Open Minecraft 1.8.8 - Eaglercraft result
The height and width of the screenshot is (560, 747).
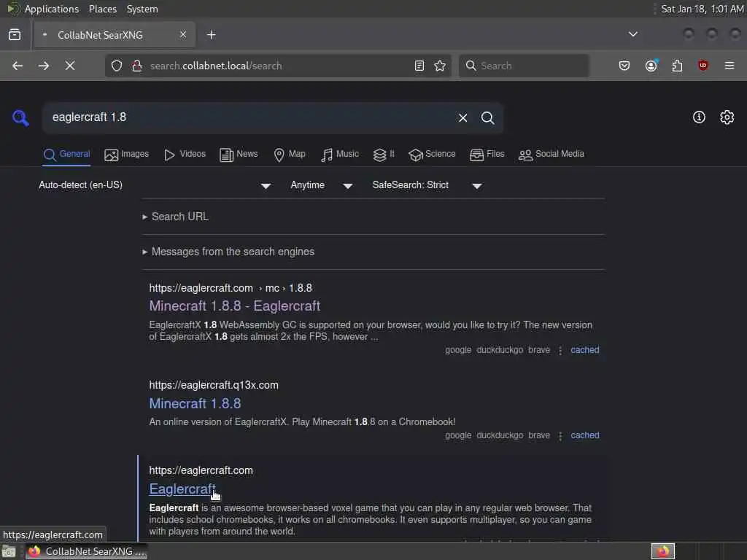(234, 306)
